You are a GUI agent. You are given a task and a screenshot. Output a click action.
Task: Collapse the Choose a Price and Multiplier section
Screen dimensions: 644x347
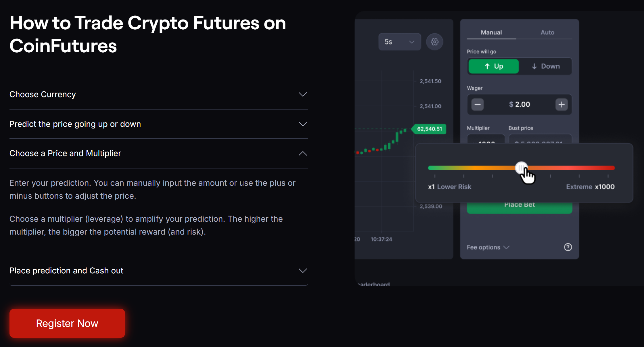[x=302, y=153]
